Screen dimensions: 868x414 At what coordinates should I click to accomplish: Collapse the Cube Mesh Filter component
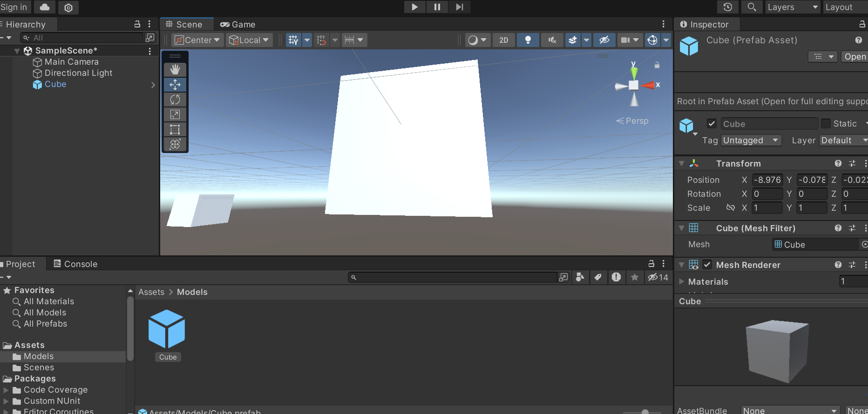[682, 228]
